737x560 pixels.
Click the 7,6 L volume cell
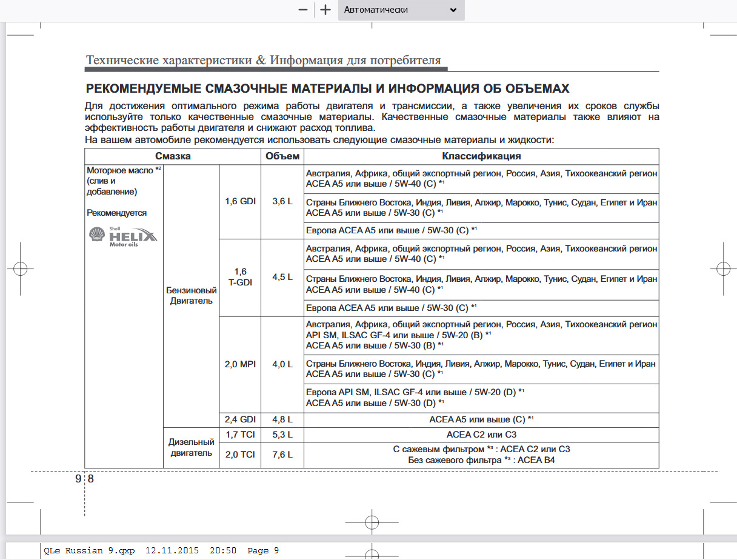click(x=282, y=455)
